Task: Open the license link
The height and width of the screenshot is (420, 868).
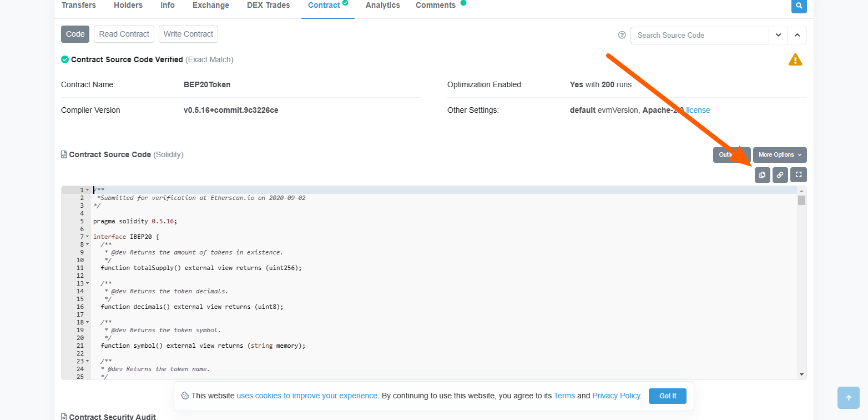Action: [x=698, y=110]
